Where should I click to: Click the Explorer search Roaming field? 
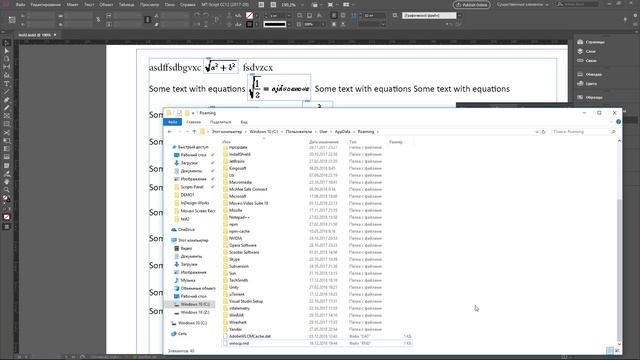pyautogui.click(x=584, y=132)
